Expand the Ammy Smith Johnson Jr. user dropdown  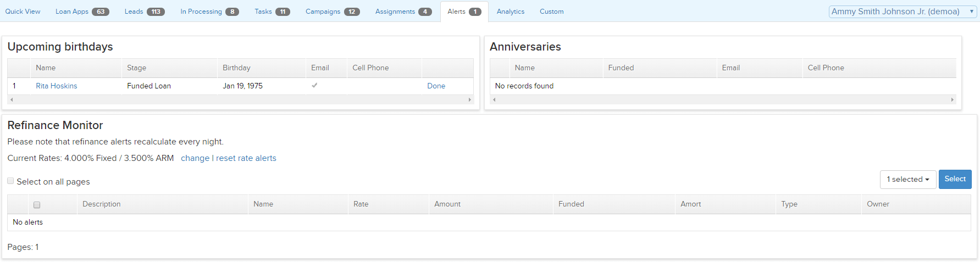click(902, 12)
